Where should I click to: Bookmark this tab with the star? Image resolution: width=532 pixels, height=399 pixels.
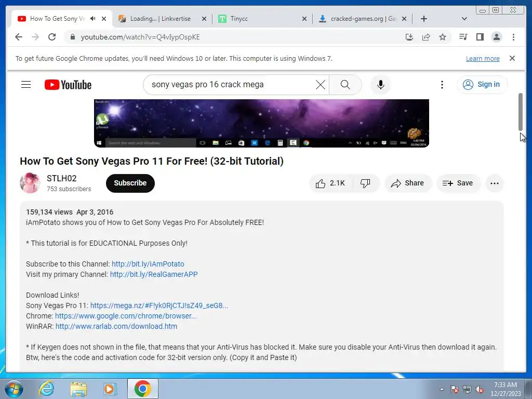[x=443, y=37]
